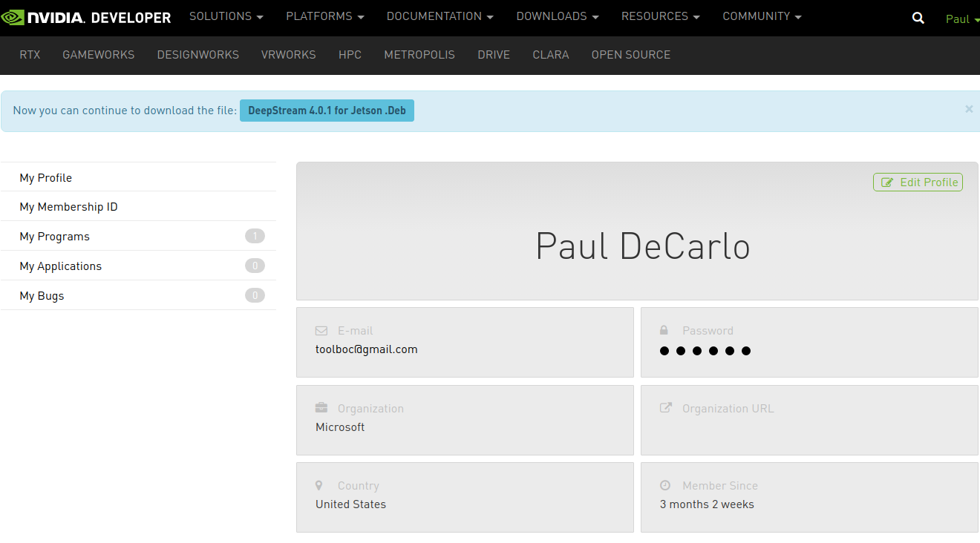
Task: Open the GameWorks section
Action: pyautogui.click(x=99, y=55)
